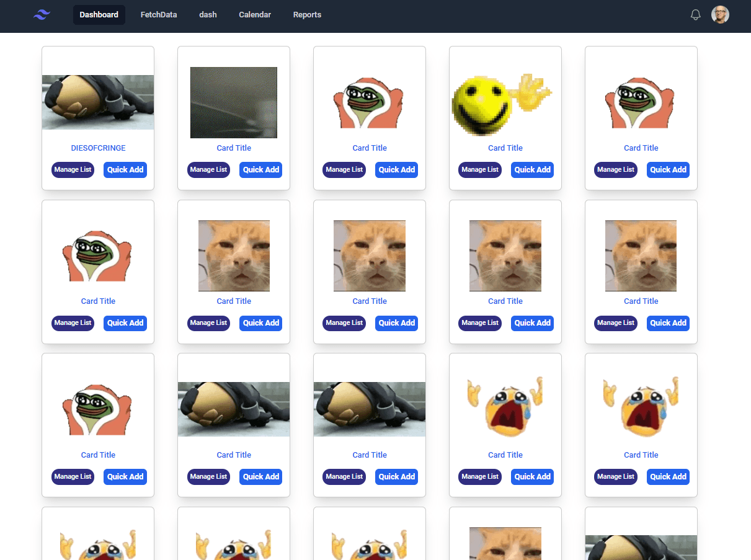Go to the FetchData nav item
This screenshot has width=751, height=560.
coord(159,15)
